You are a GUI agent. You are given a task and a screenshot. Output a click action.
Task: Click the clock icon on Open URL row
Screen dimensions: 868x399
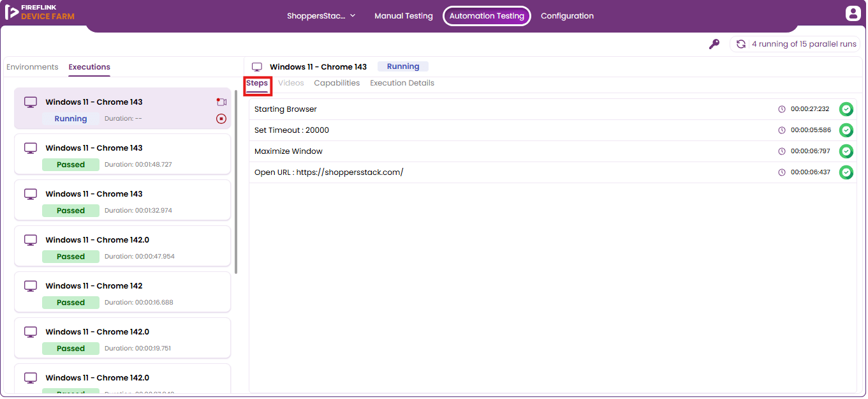click(x=782, y=172)
